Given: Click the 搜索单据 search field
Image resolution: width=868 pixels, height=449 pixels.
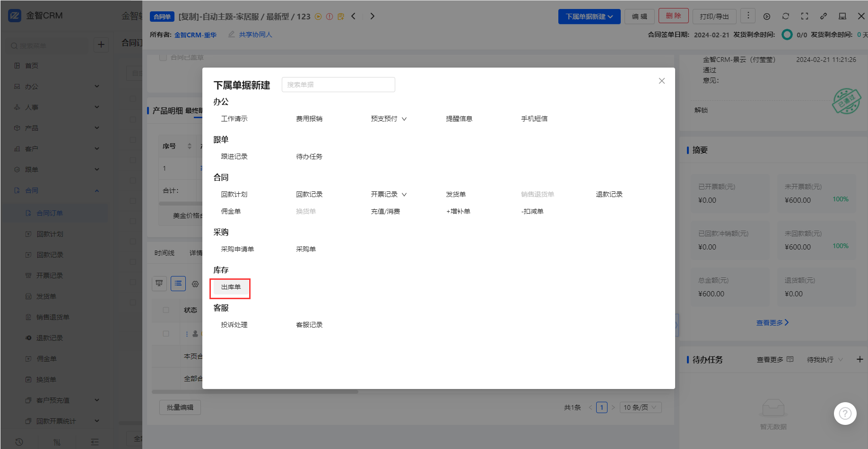Looking at the screenshot, I should tap(338, 85).
